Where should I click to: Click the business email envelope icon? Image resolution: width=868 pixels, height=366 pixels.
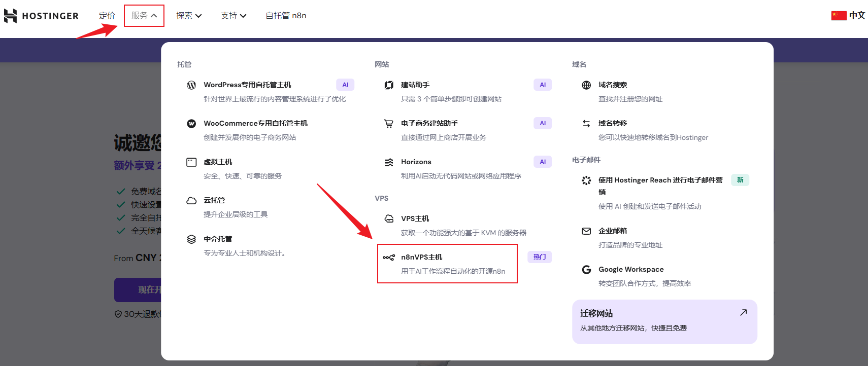586,231
